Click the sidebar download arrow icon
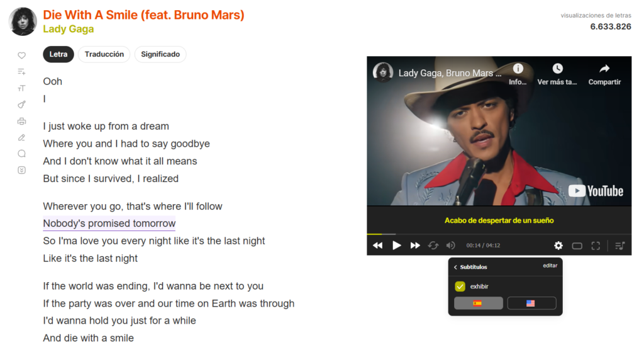 click(22, 170)
